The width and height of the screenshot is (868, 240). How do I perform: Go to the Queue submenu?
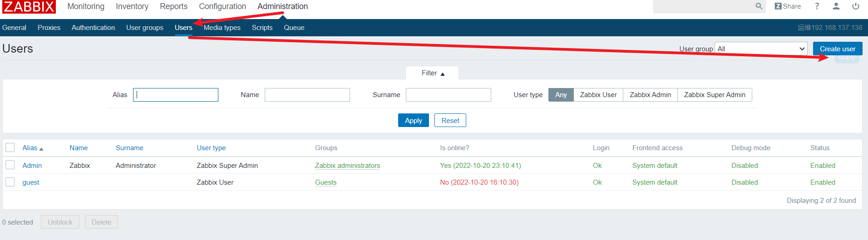point(294,28)
